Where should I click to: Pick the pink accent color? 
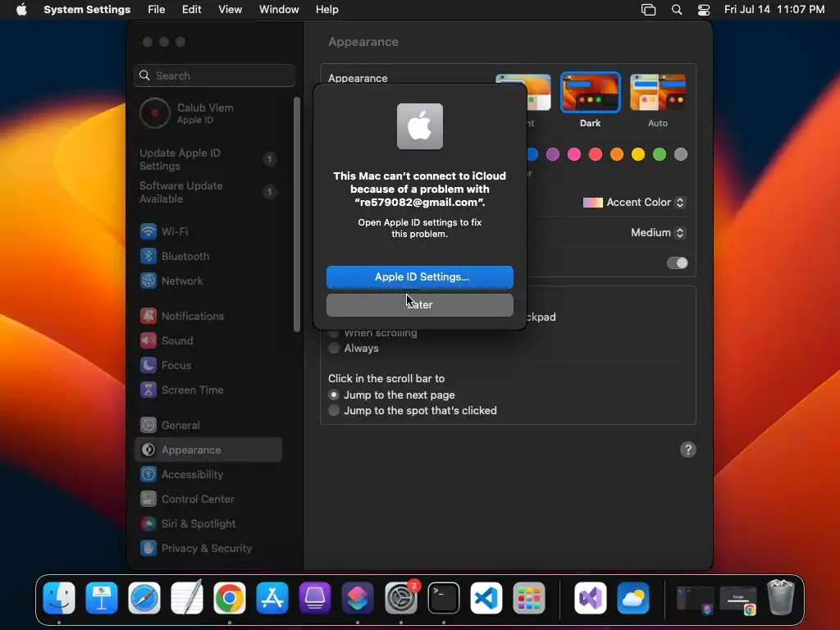(574, 154)
